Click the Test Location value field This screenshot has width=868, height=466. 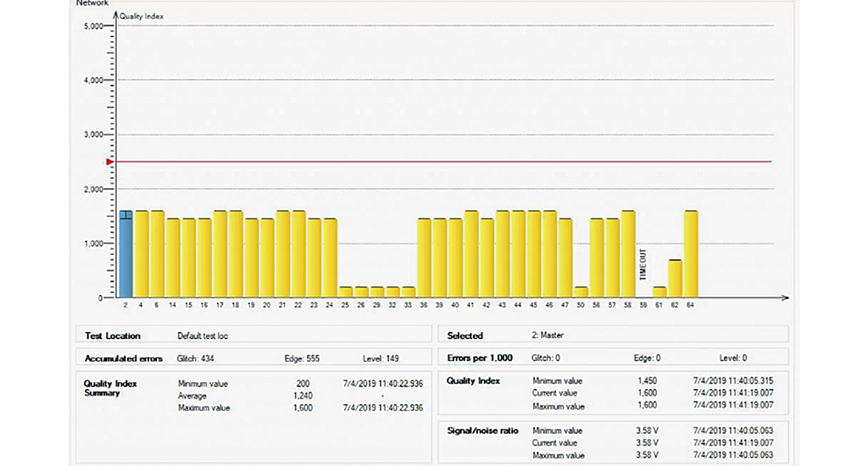203,336
